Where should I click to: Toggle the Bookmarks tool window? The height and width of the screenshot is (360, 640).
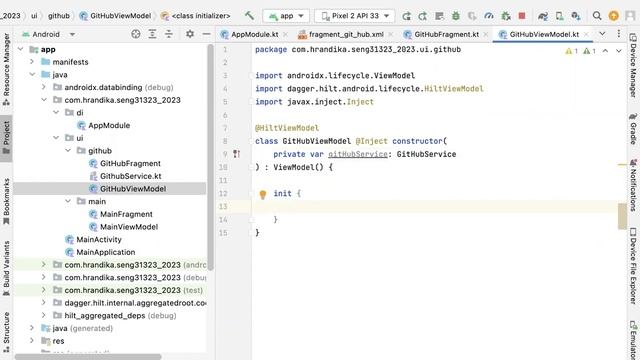(6, 202)
